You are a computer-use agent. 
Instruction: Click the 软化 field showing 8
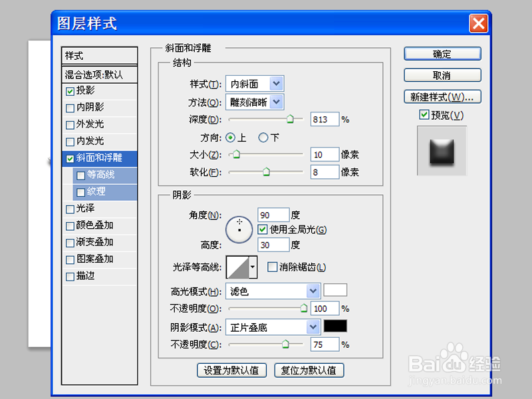pos(325,172)
